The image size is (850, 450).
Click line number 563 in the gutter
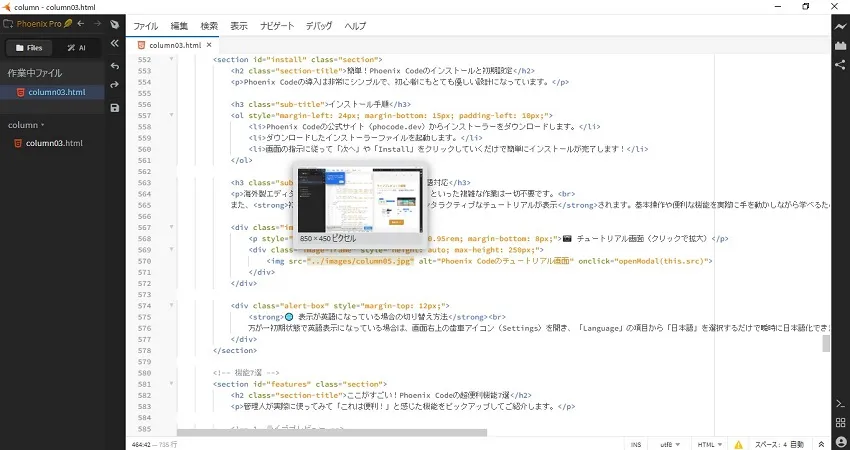pos(144,183)
